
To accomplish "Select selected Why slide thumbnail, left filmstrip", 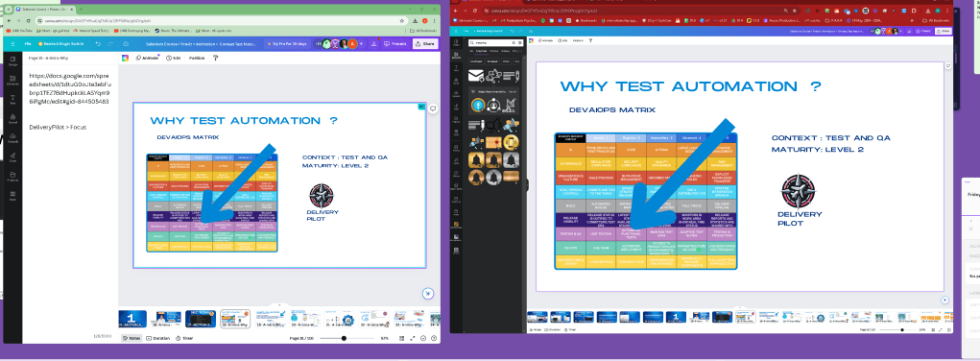I will [234, 319].
